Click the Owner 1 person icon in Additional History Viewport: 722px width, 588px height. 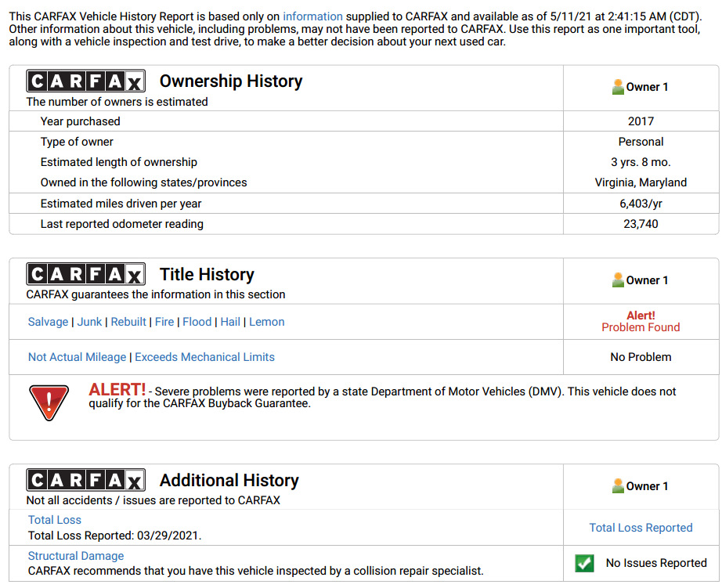pyautogui.click(x=618, y=485)
